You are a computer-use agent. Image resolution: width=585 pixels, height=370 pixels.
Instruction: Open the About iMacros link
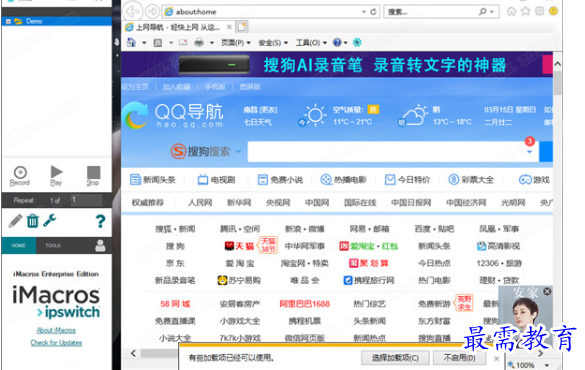click(56, 330)
